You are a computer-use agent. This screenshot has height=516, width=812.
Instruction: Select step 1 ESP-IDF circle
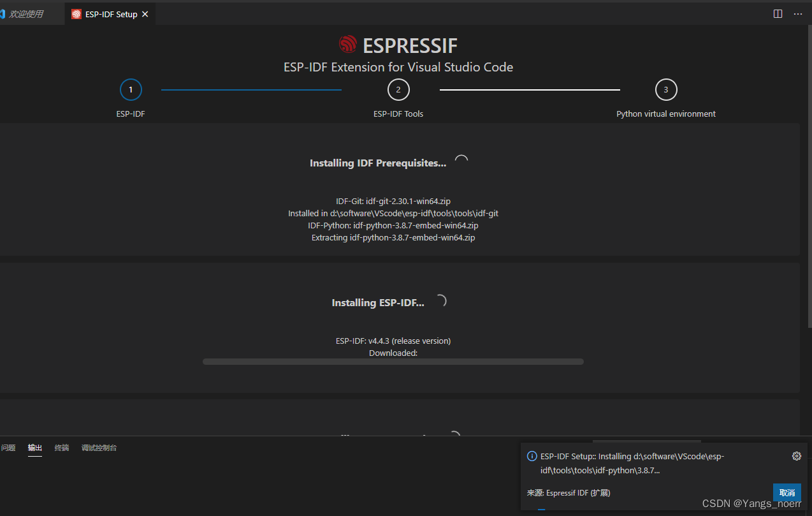[x=131, y=89]
